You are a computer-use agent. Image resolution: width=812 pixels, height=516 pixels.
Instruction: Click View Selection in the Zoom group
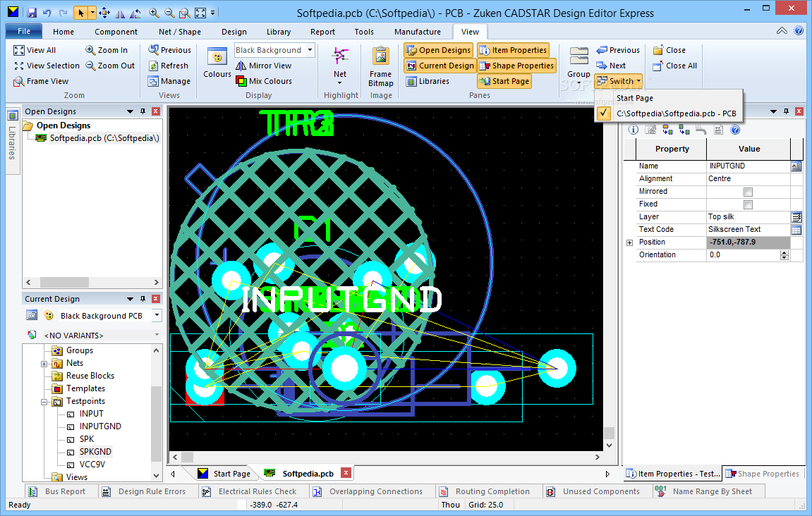pos(47,66)
